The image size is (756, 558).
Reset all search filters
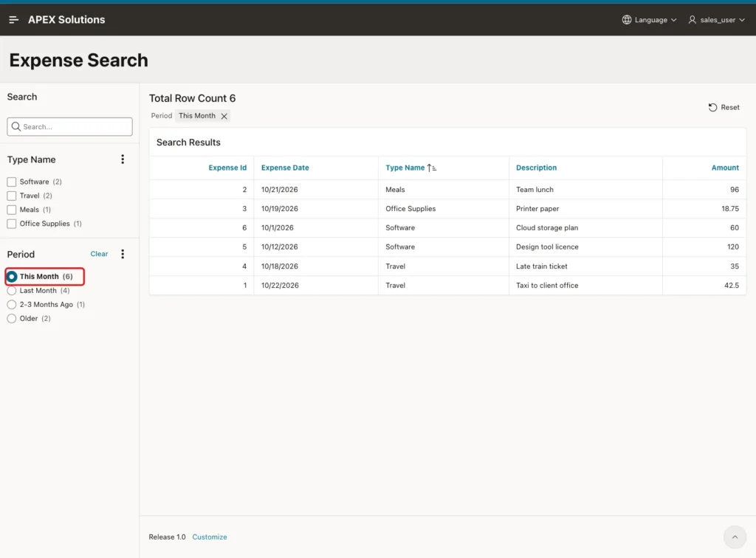point(724,108)
